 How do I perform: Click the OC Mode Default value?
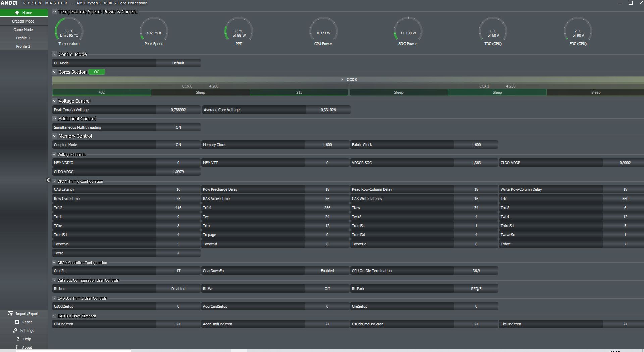pyautogui.click(x=178, y=63)
